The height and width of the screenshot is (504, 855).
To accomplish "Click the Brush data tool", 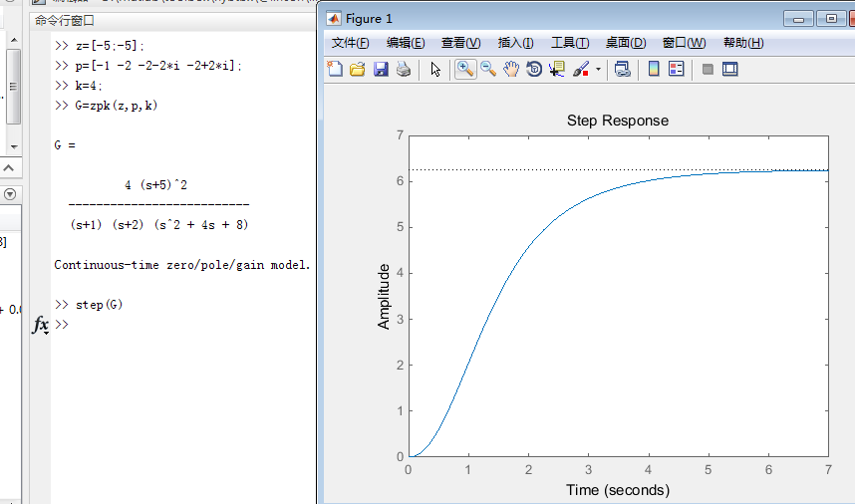I will [581, 69].
